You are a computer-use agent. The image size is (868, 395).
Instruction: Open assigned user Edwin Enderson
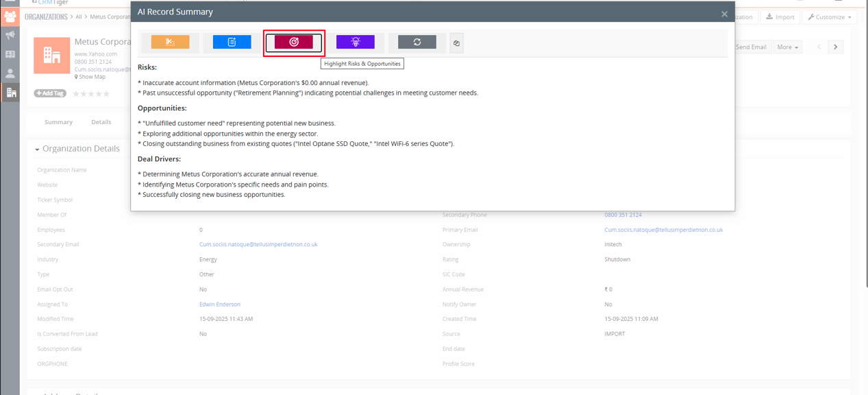pyautogui.click(x=220, y=304)
